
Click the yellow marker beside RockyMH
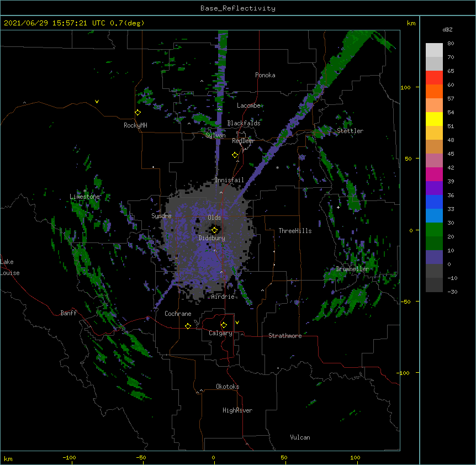click(138, 113)
